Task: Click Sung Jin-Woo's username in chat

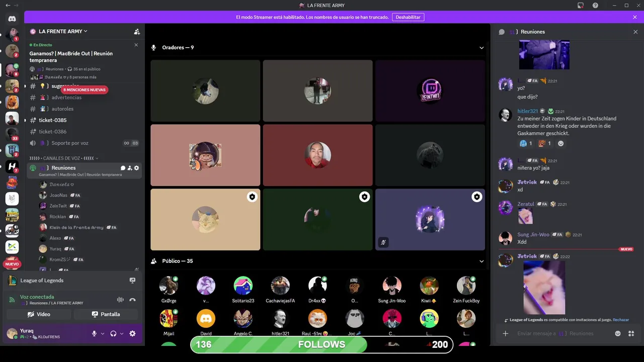Action: pyautogui.click(x=533, y=235)
